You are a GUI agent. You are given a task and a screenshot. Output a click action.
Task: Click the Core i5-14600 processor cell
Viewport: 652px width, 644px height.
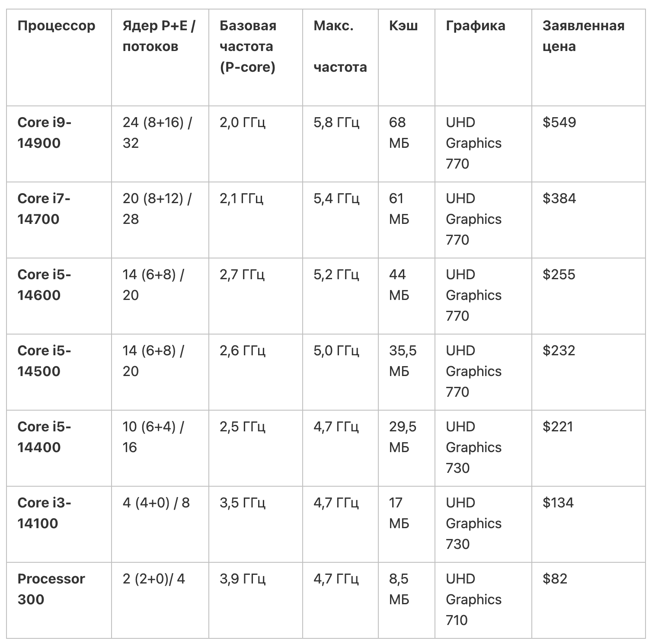coord(44,285)
